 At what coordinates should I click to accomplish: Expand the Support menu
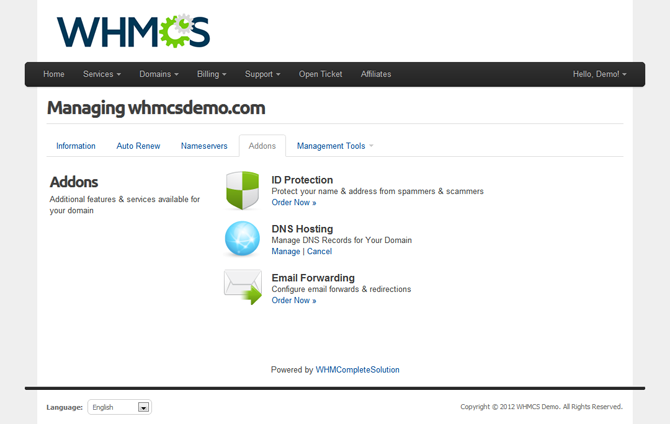pos(262,74)
